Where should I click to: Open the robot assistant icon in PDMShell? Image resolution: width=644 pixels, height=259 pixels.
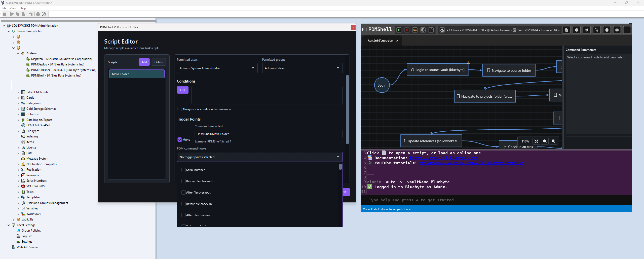pyautogui.click(x=442, y=30)
